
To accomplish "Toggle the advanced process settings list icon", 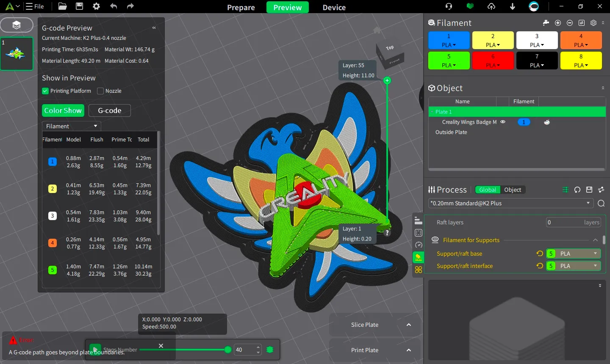I will [x=565, y=190].
